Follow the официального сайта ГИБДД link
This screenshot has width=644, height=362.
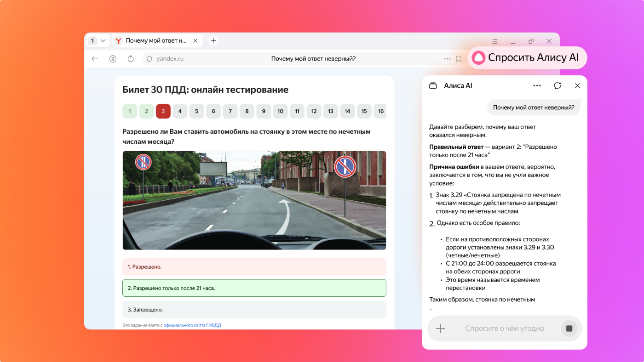pos(192,325)
